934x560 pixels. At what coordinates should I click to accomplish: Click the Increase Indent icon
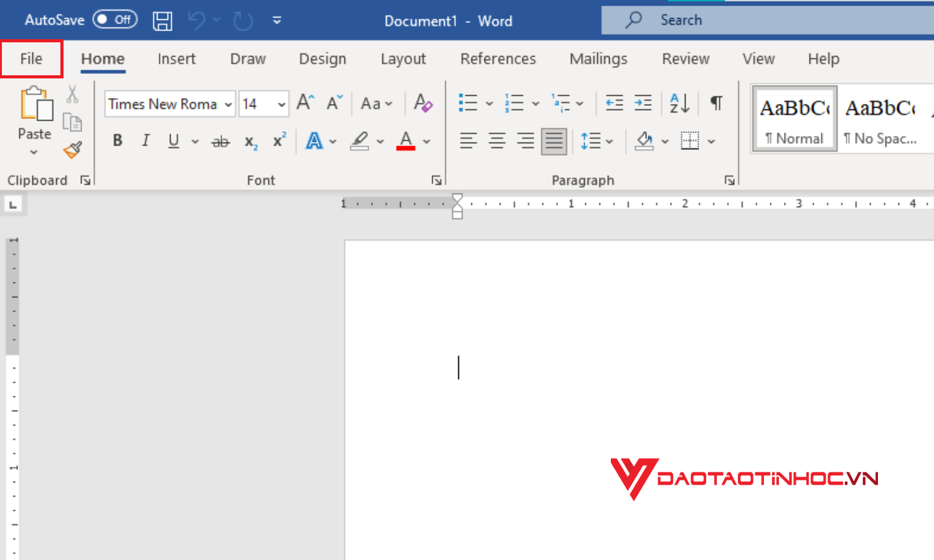pyautogui.click(x=643, y=103)
